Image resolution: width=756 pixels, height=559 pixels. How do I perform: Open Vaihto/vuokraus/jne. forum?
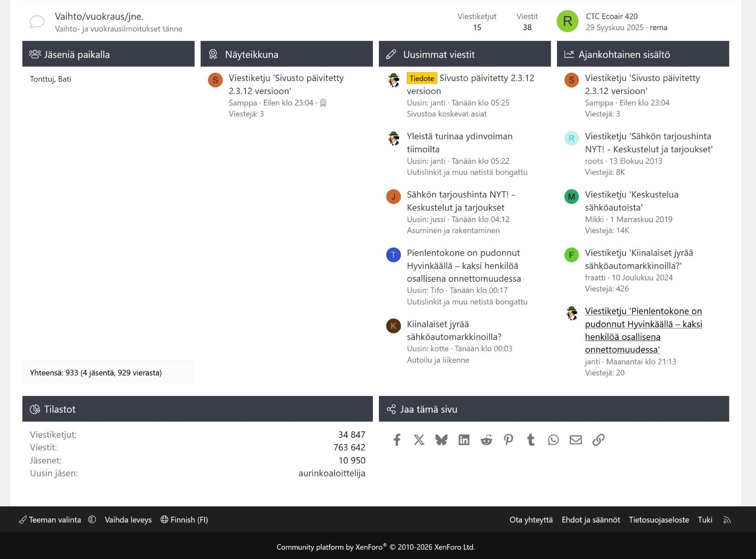[99, 16]
